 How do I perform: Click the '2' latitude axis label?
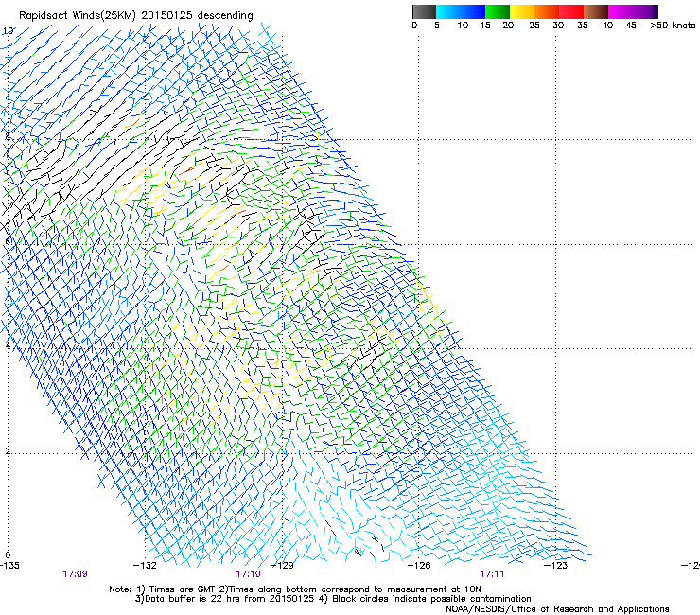coord(8,450)
